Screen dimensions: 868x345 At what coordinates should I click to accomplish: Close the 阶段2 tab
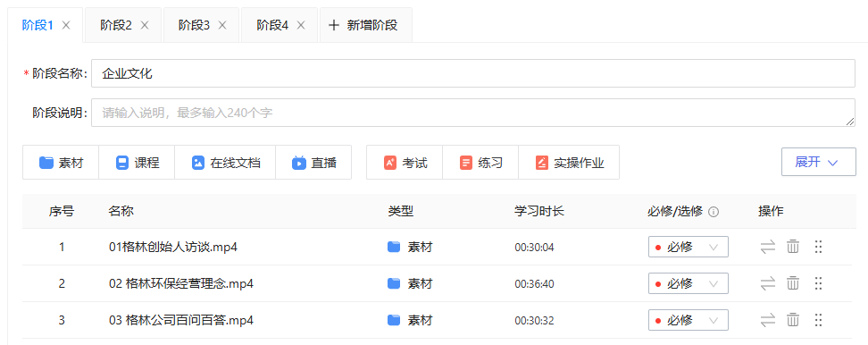[x=145, y=25]
